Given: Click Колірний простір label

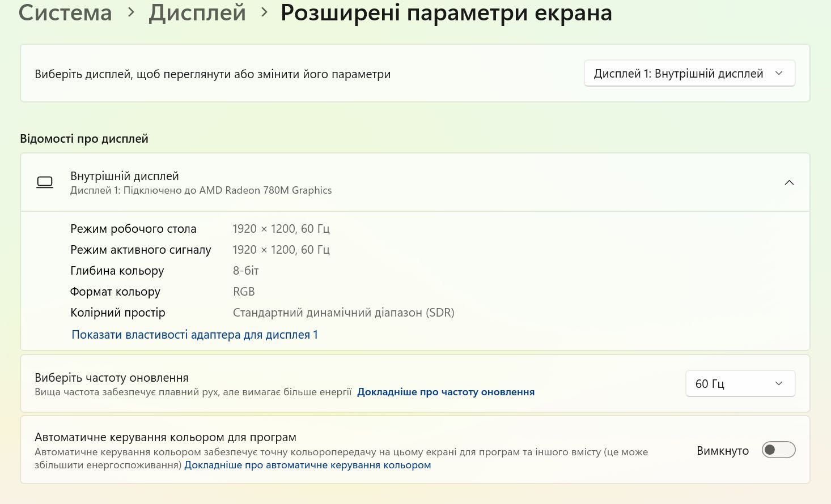Looking at the screenshot, I should [117, 313].
